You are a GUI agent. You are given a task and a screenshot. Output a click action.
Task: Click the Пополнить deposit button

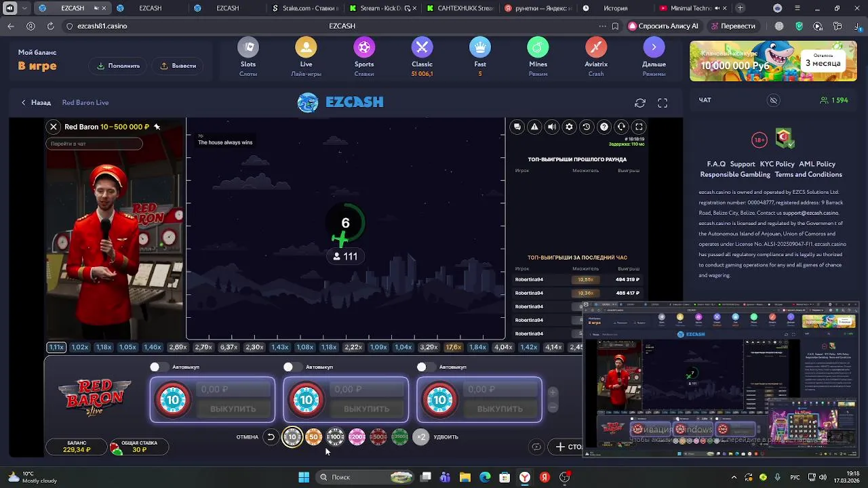(x=118, y=66)
